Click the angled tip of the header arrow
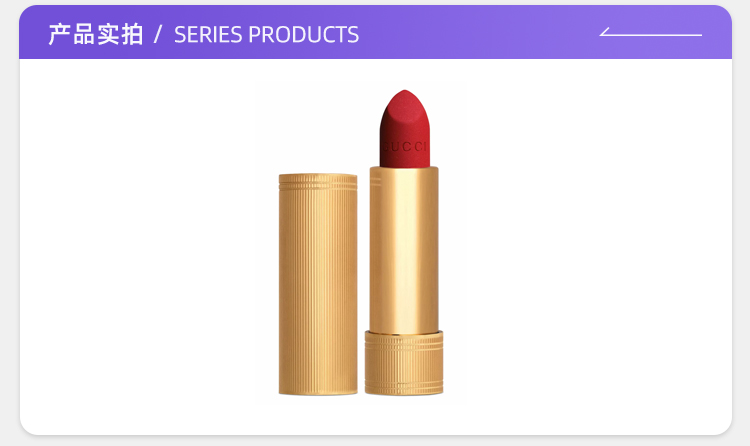 (605, 32)
